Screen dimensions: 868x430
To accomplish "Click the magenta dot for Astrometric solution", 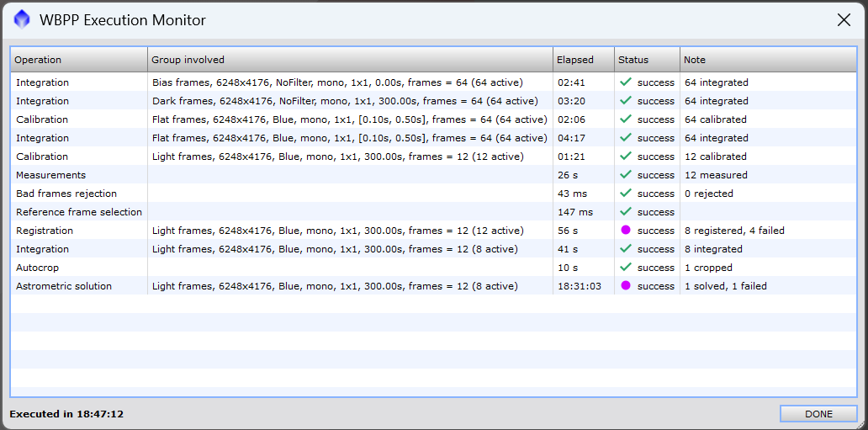I will [625, 286].
